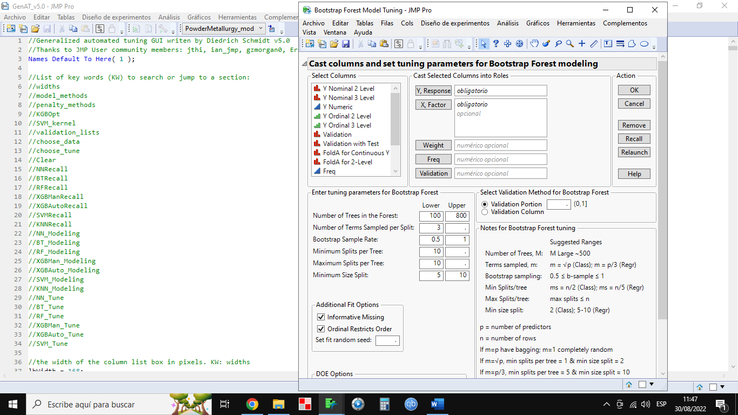Open Google Chrome from taskbar
Viewport: 738px width, 415px height.
click(x=252, y=404)
